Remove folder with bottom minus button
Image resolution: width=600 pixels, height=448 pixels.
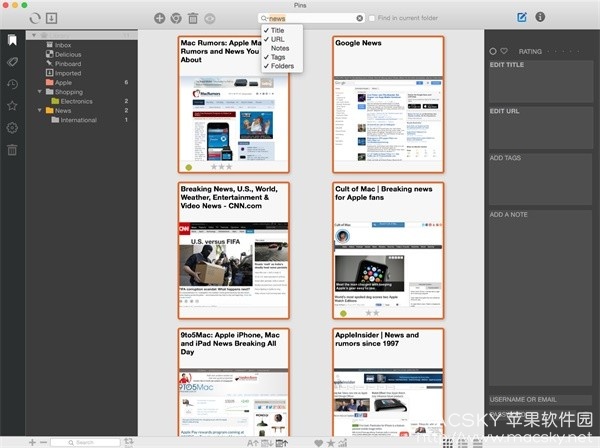[x=43, y=442]
